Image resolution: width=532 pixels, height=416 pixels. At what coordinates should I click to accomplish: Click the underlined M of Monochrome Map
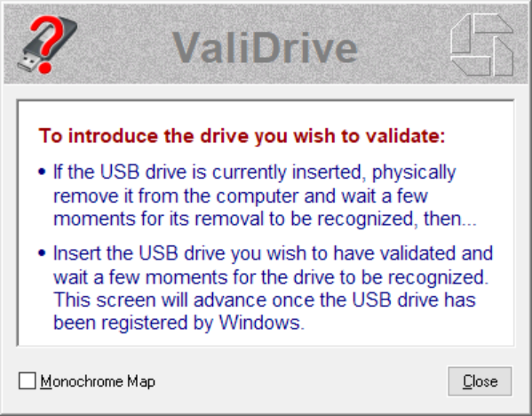pyautogui.click(x=46, y=381)
